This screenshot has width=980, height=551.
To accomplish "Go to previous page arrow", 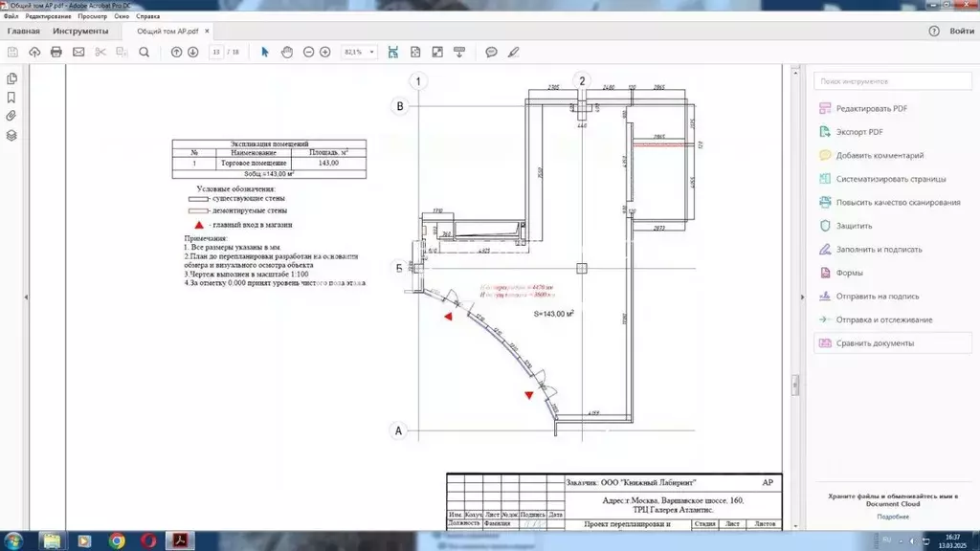I will 176,53.
